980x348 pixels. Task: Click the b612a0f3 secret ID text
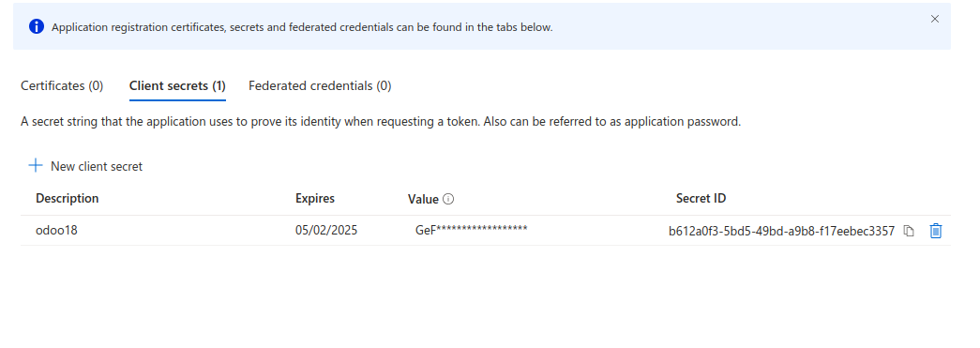pos(782,231)
